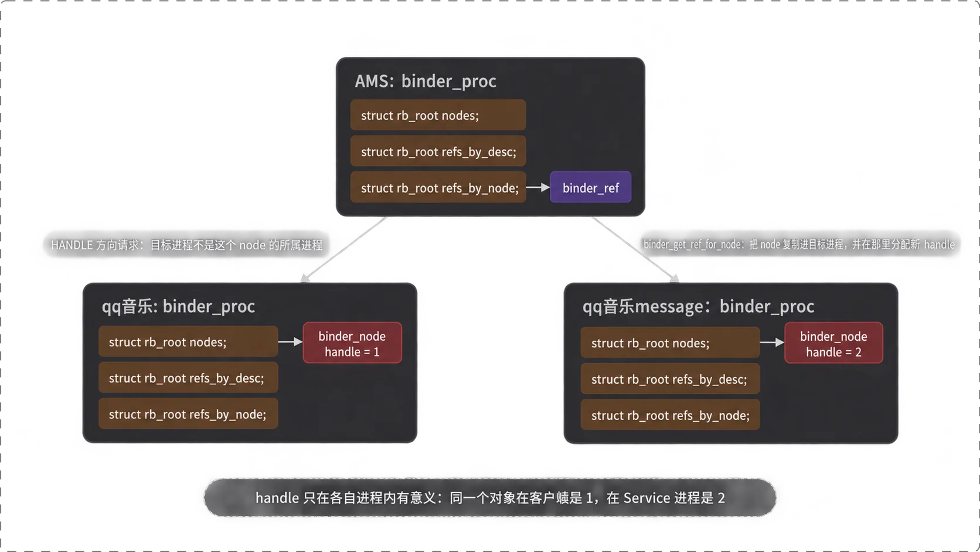Click the 'HANDLE 方向请求' annotation label
The width and height of the screenshot is (980, 552).
[186, 245]
